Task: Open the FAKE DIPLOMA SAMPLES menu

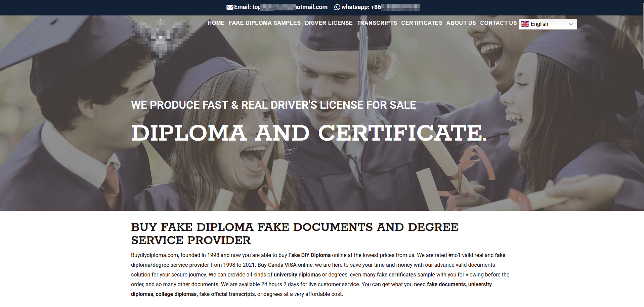Action: tap(265, 23)
